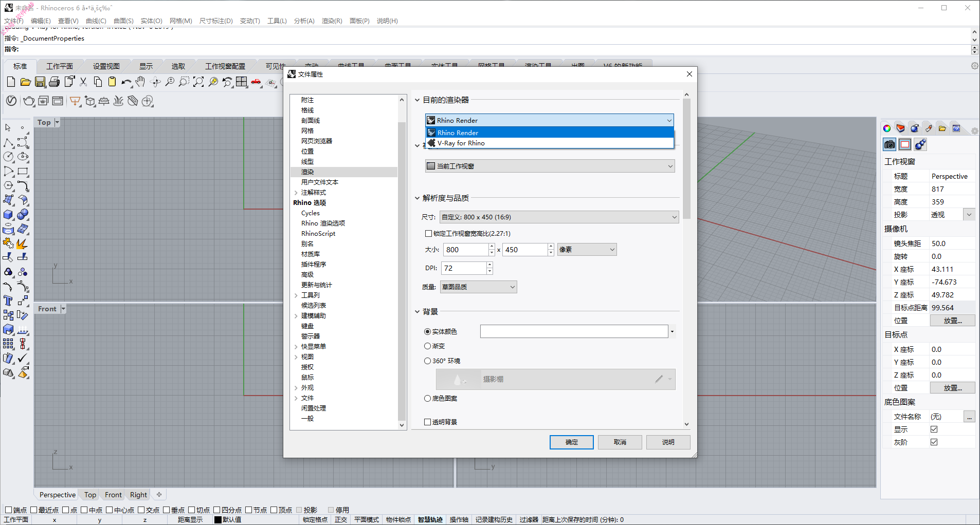The image size is (980, 525).
Task: Click the 智慧轨迹 status bar button
Action: 430,520
